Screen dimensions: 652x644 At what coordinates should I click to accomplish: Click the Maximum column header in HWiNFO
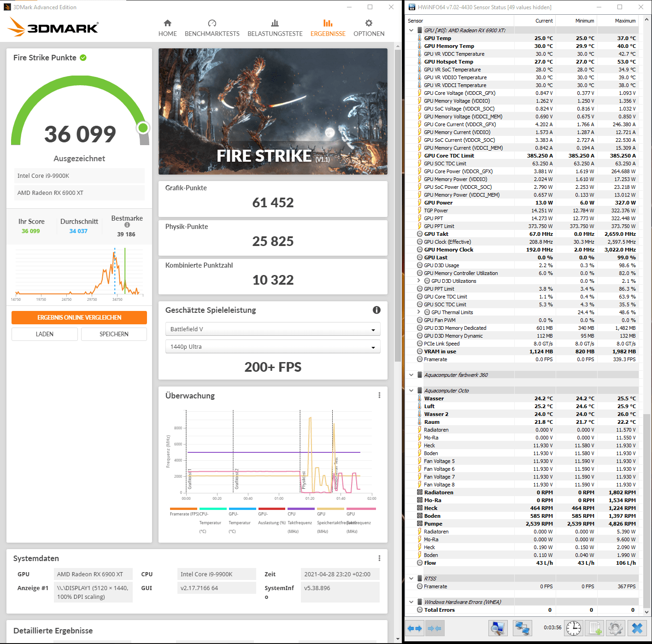(x=618, y=21)
